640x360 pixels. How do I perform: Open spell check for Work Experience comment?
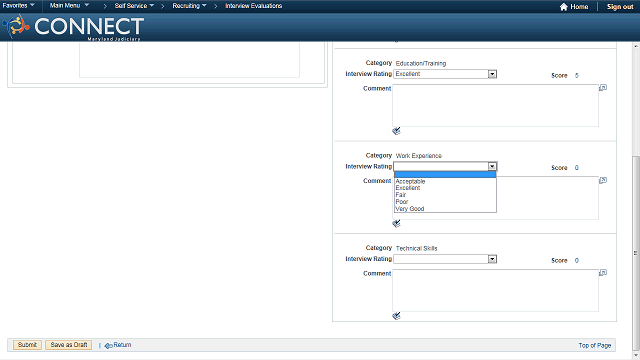(396, 223)
